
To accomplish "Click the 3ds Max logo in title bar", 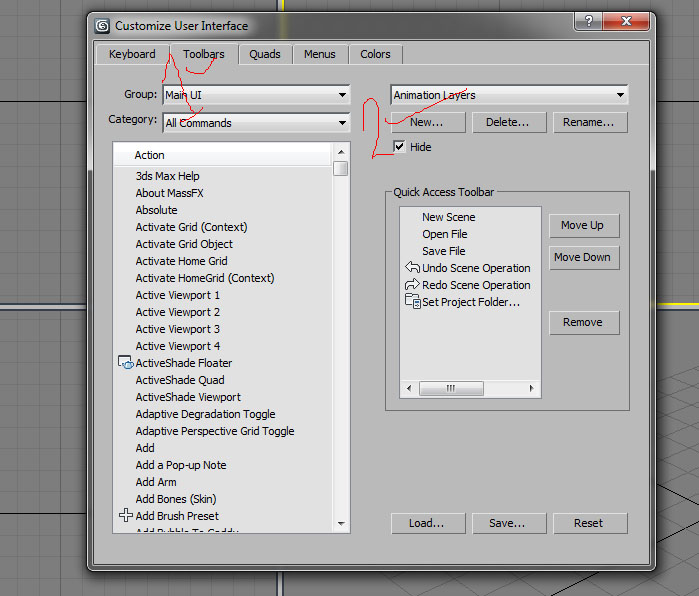I will tap(102, 26).
